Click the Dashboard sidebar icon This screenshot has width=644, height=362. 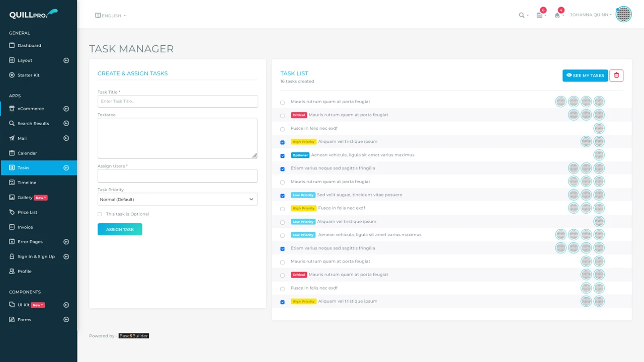click(x=12, y=45)
